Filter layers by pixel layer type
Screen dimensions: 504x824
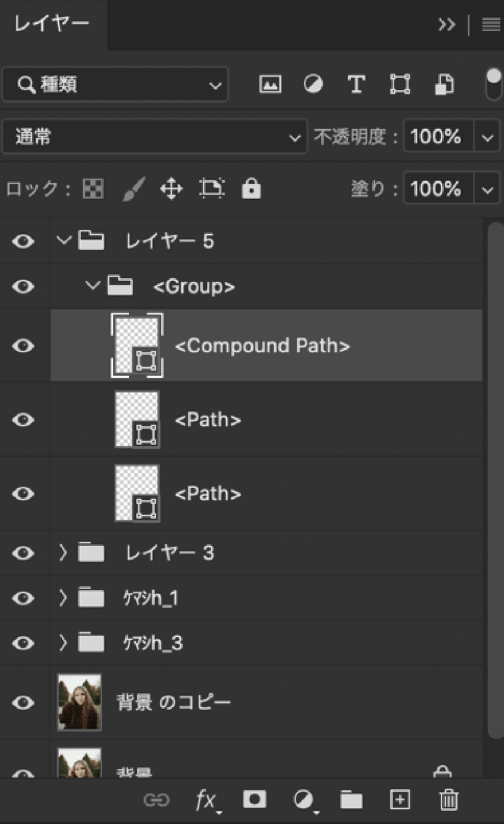[270, 85]
